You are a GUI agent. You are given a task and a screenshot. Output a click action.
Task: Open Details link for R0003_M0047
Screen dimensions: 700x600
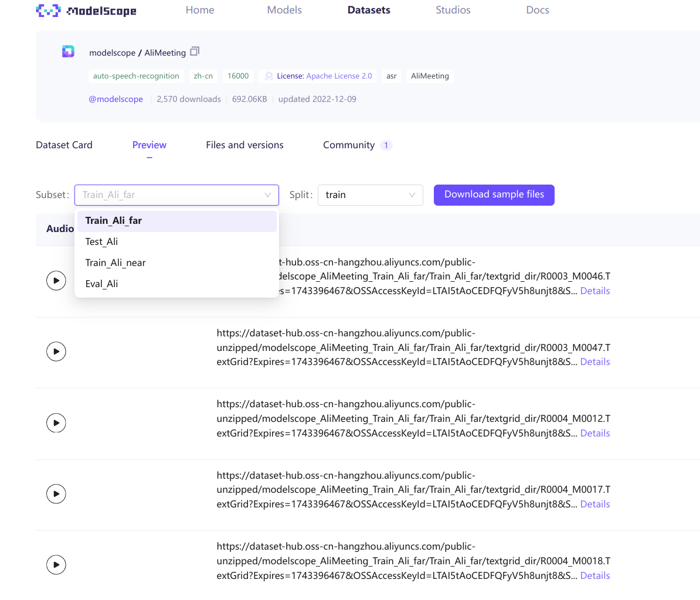[594, 362]
